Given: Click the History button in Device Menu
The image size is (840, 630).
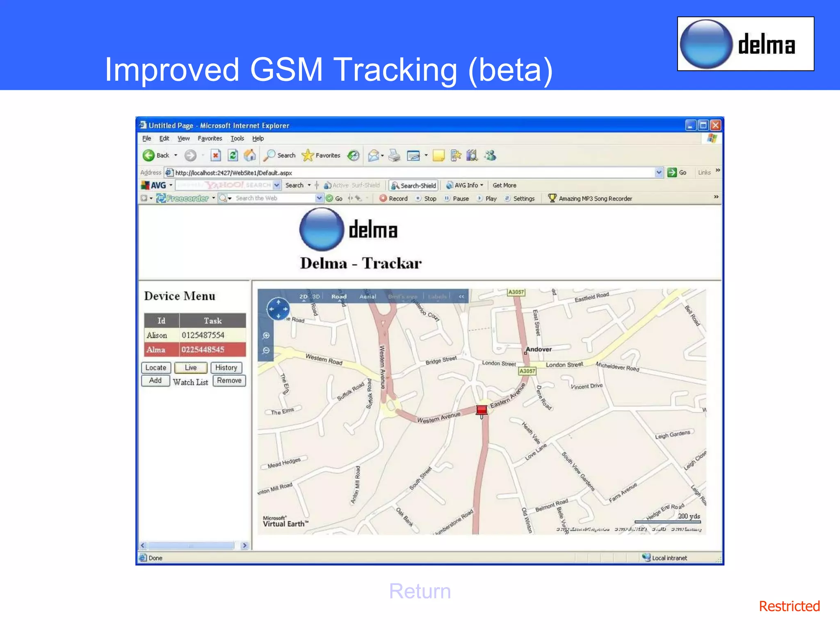Looking at the screenshot, I should 226,367.
